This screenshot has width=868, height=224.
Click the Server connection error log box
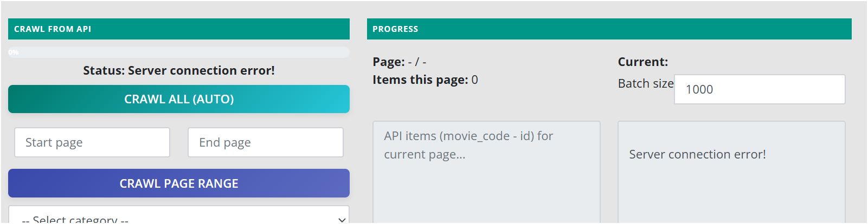click(731, 173)
